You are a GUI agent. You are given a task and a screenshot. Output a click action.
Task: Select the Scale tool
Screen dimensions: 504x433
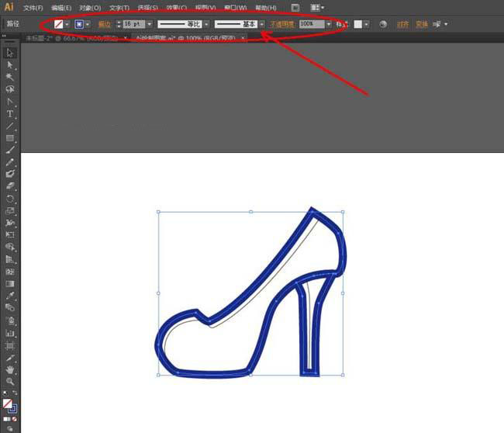click(x=9, y=211)
